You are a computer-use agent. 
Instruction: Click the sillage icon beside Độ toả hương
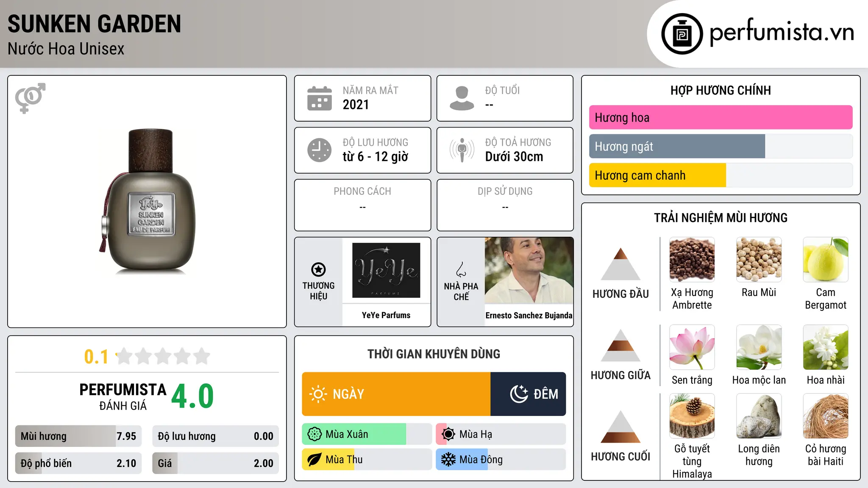pyautogui.click(x=462, y=150)
